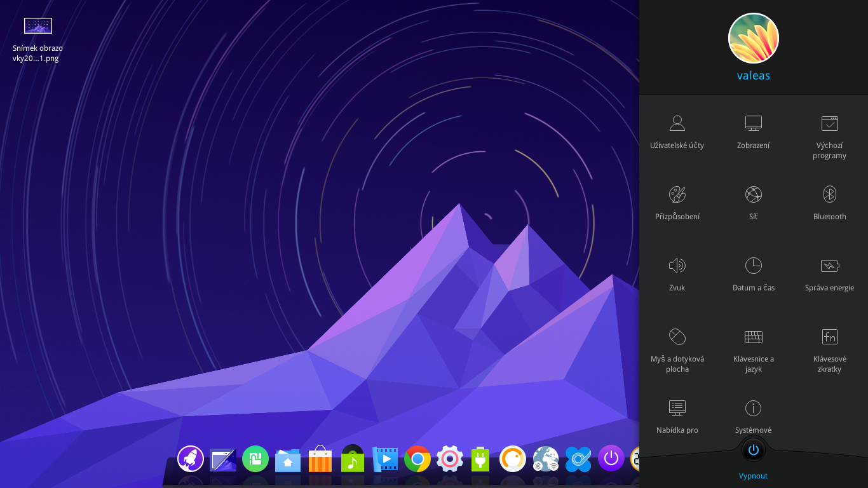Open the Síť network settings
This screenshot has height=488, width=868.
pos(754,203)
